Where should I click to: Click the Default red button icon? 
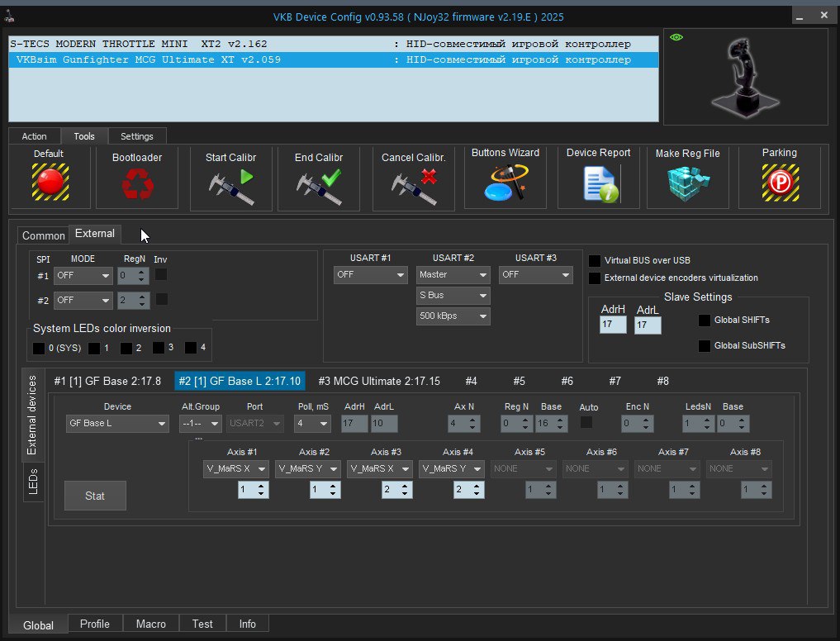[50, 183]
